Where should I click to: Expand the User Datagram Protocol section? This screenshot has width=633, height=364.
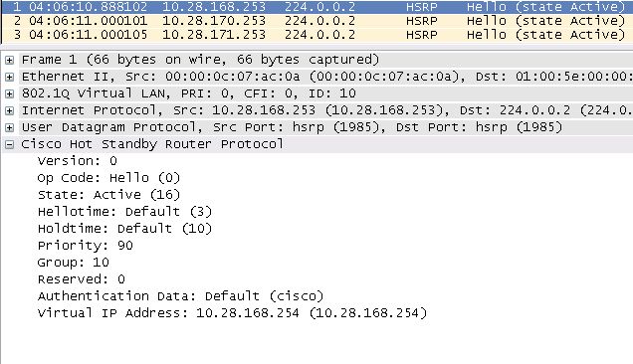coord(9,128)
